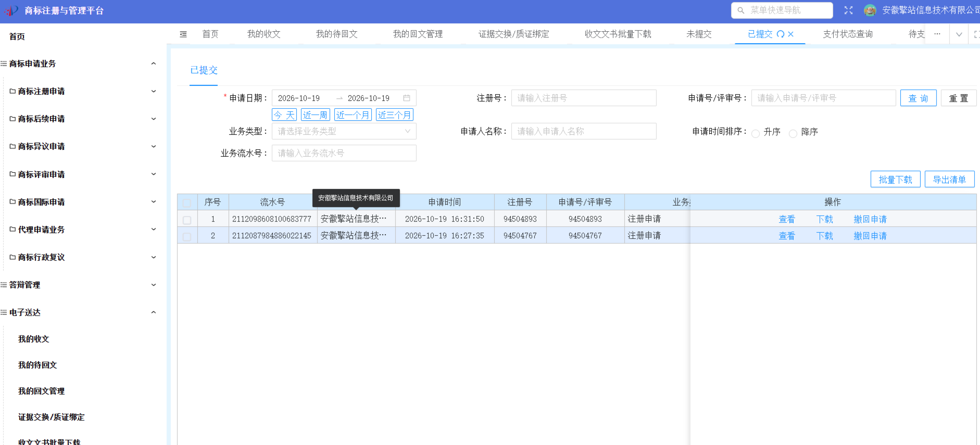This screenshot has height=445, width=980.
Task: Select all rows via header checkbox
Action: (187, 203)
